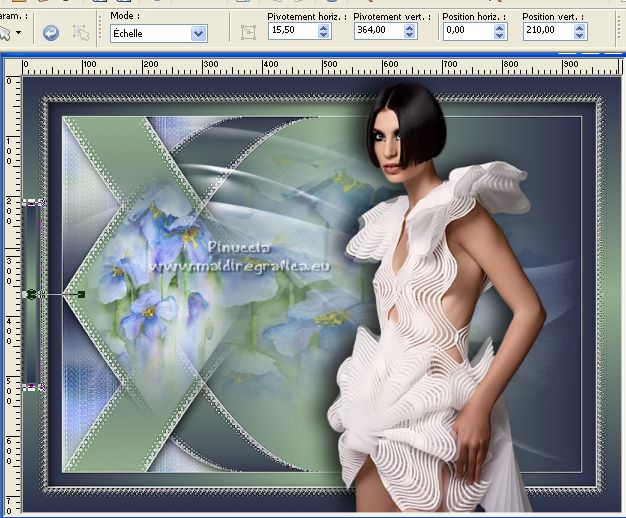Increase Pivotement vert. with up arrow
Image resolution: width=626 pixels, height=518 pixels.
(x=409, y=27)
